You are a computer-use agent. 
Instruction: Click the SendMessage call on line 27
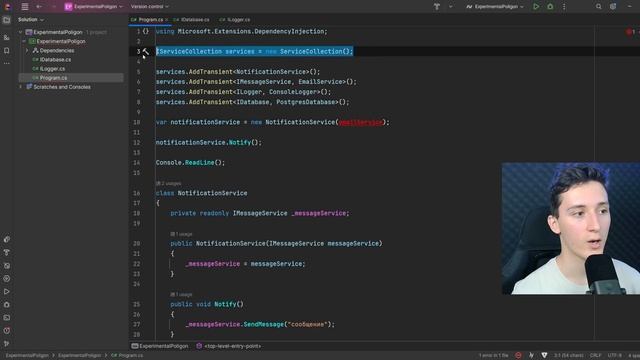pos(263,324)
